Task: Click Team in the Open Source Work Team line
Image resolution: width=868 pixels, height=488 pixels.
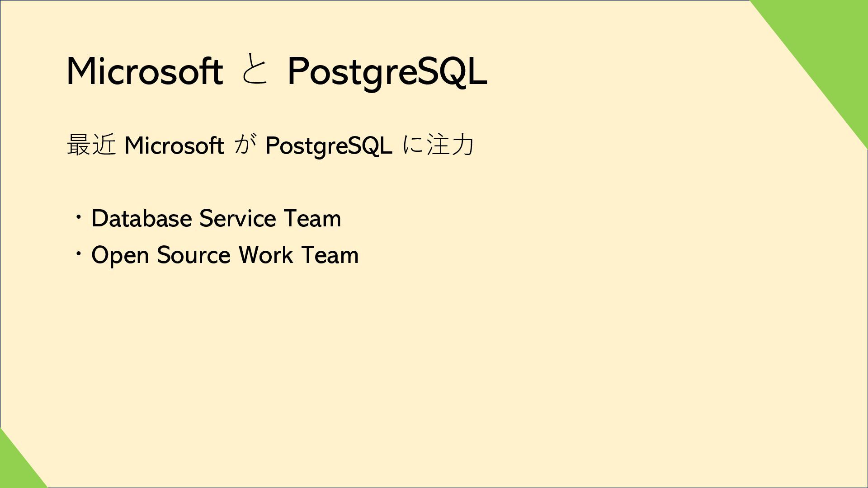Action: click(x=330, y=255)
